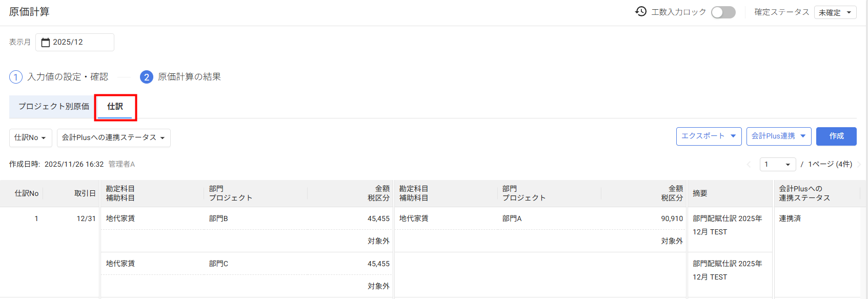The image size is (868, 299).
Task: Go to previous page arrow
Action: click(x=749, y=164)
